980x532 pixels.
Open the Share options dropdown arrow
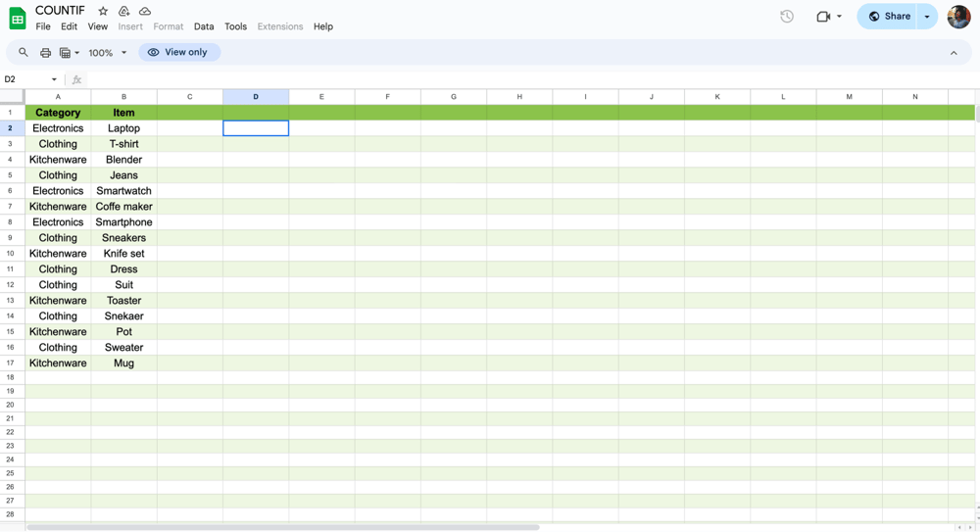(927, 17)
